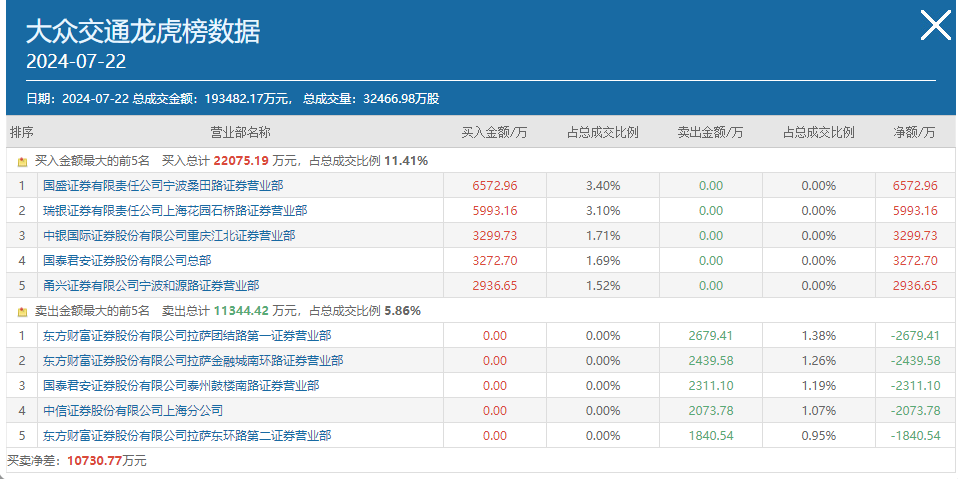Open 中银国际证券股份有限公司重庆江北证券营业部 link
Screen dimensions: 958x479
pos(169,236)
